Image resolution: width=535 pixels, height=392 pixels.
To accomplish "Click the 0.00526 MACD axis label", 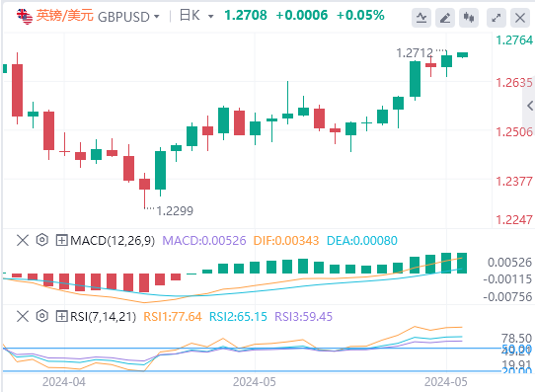I will click(x=509, y=263).
